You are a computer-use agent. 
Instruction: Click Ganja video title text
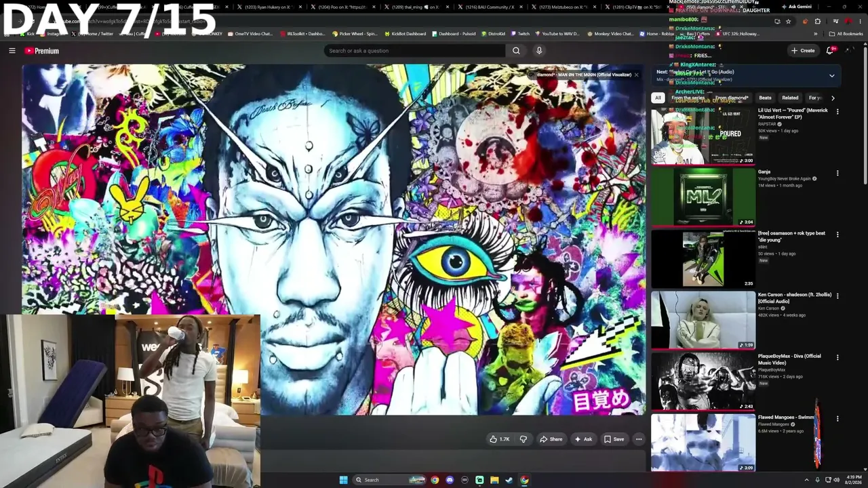click(764, 172)
